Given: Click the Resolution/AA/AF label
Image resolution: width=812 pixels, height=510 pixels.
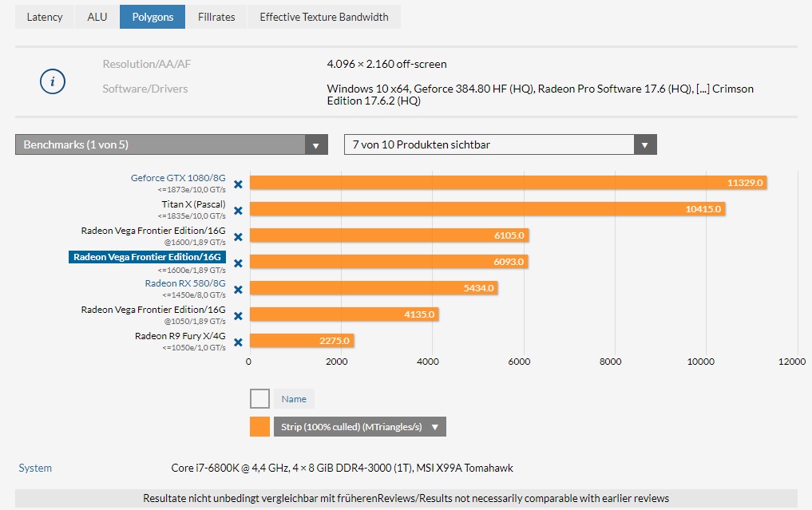Looking at the screenshot, I should [147, 64].
